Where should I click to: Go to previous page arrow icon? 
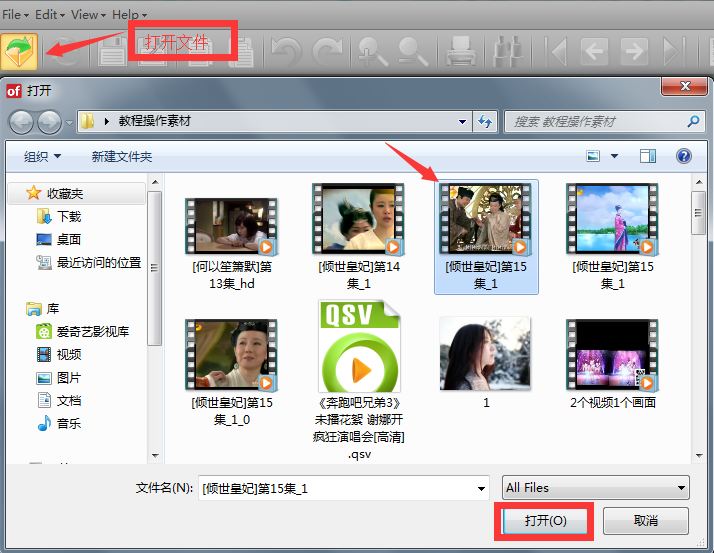tap(594, 51)
